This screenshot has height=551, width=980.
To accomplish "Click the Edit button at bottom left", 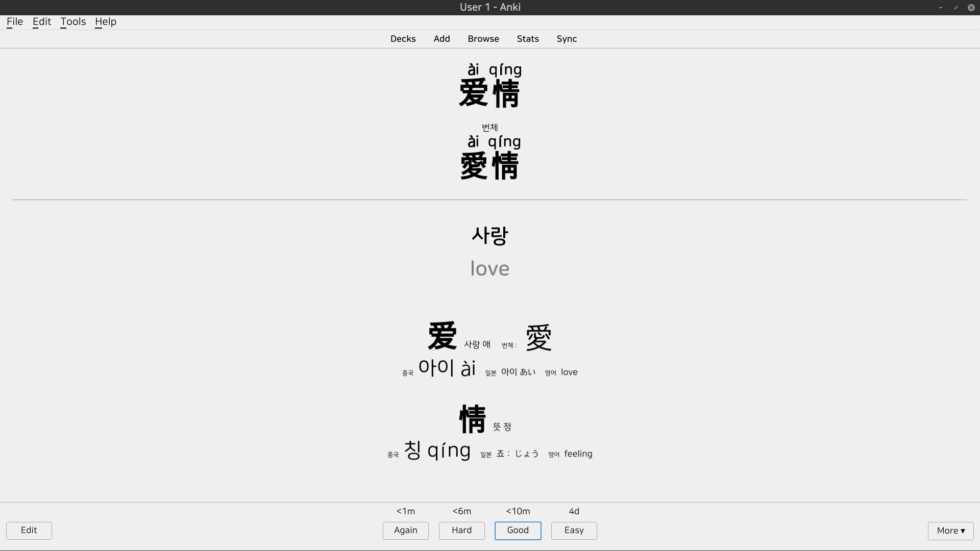I will point(29,531).
